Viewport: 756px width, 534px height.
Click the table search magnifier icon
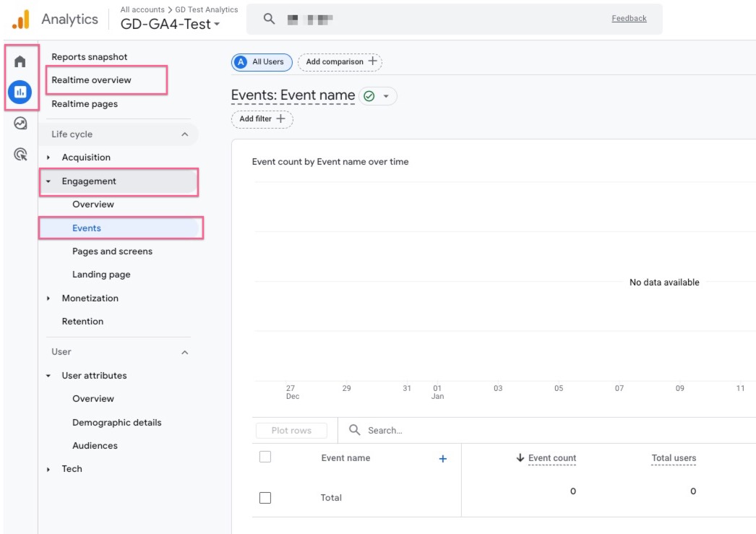tap(354, 430)
